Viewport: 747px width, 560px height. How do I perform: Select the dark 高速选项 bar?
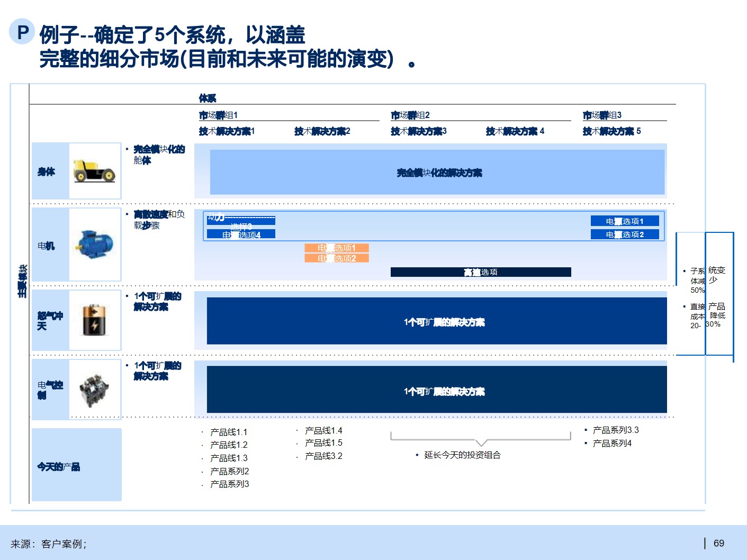coord(481,272)
